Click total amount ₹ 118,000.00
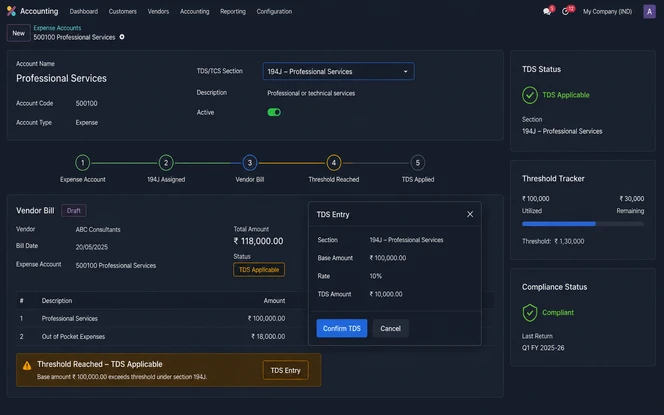Screen dimensions: 664x415 coord(258,241)
